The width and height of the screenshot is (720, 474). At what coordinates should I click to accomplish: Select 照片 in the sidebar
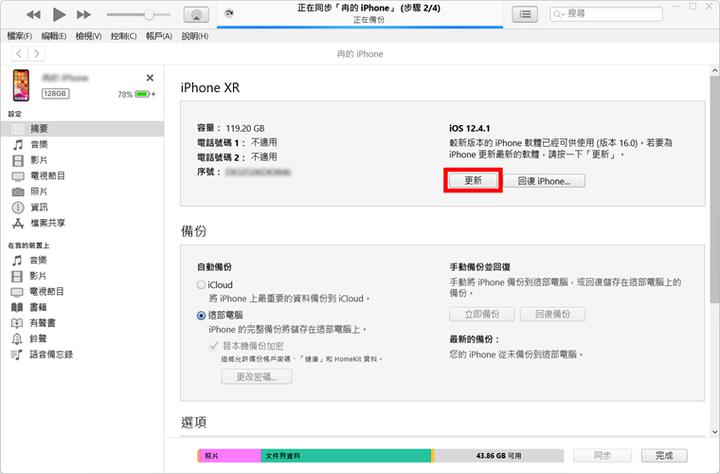(82, 192)
